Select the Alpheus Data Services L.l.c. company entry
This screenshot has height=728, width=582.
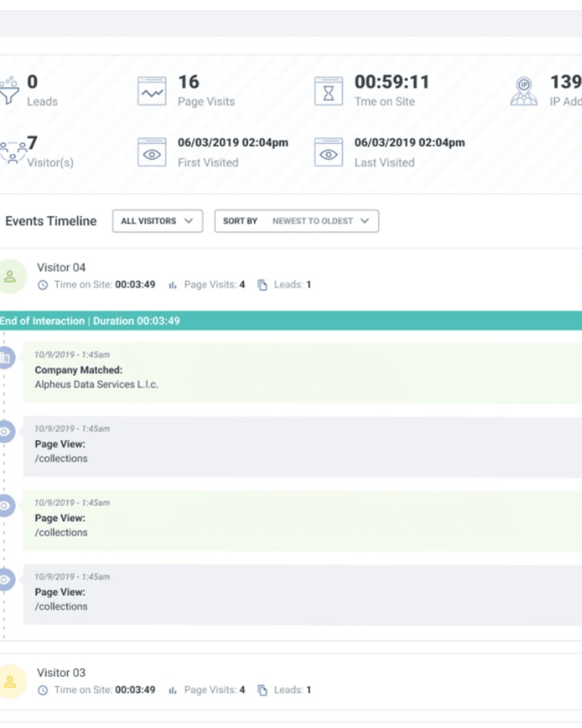pyautogui.click(x=96, y=384)
